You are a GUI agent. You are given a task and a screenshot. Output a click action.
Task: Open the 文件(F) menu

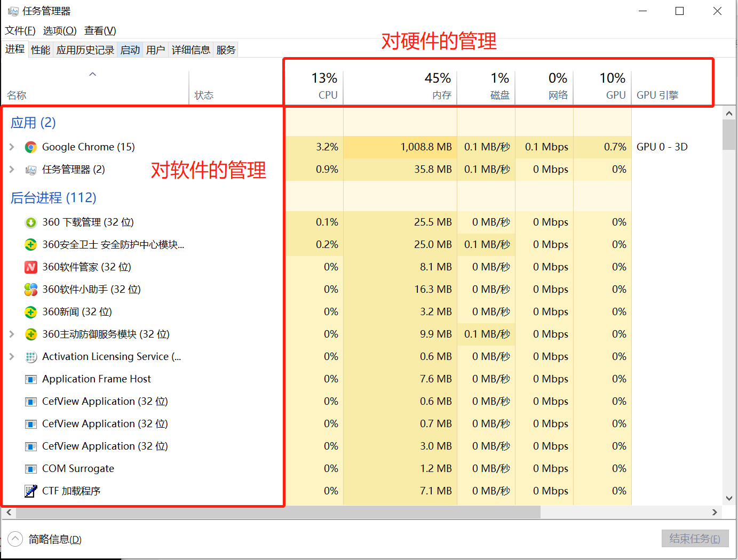[20, 31]
